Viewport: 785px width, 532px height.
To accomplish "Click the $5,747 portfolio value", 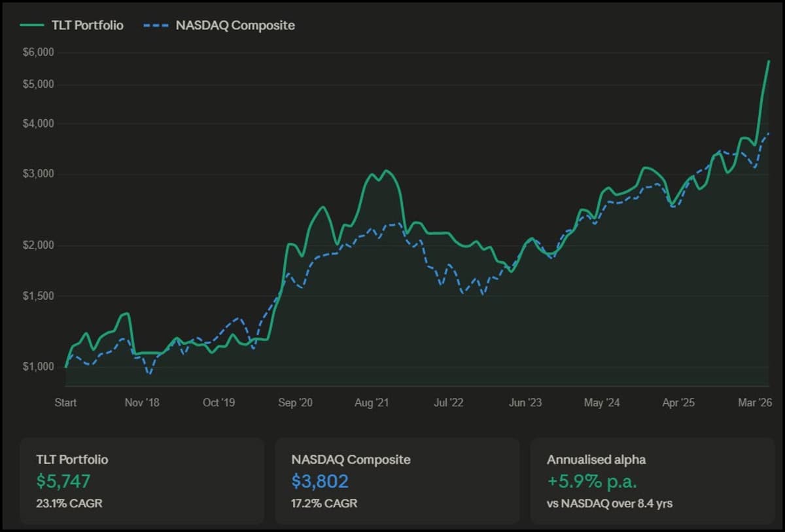I will point(63,482).
